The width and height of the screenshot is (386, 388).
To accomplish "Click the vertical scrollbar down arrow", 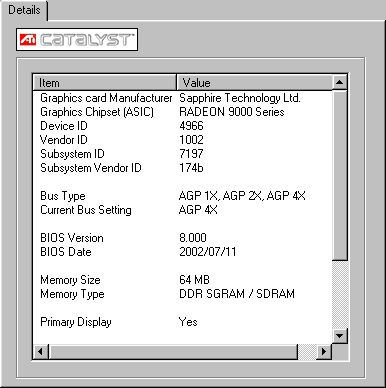I will (340, 335).
